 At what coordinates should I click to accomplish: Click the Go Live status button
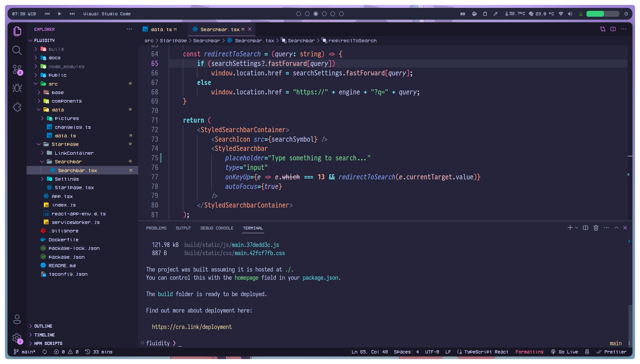[565, 352]
